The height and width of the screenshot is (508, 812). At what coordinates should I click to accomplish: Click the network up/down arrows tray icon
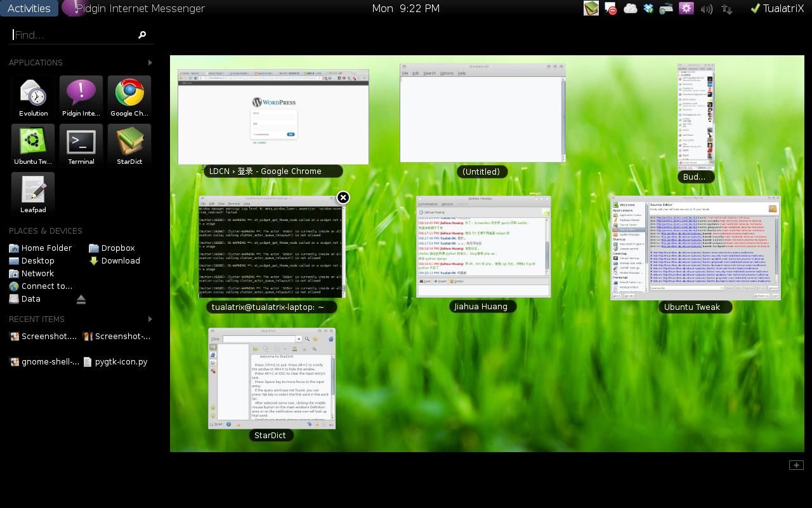point(727,9)
